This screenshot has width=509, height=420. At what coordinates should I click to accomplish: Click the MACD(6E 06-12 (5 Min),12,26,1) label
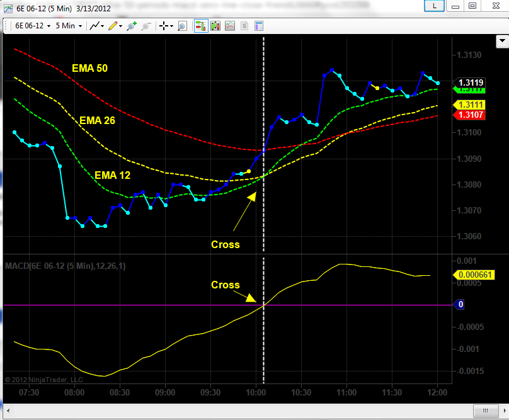(66, 266)
